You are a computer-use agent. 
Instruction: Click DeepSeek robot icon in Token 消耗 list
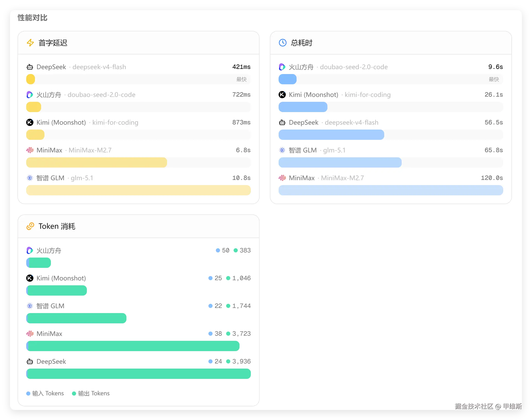pyautogui.click(x=30, y=361)
